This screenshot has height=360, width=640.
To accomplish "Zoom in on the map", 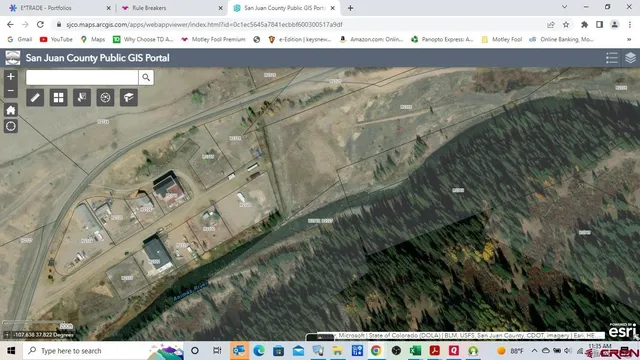I will 11,76.
